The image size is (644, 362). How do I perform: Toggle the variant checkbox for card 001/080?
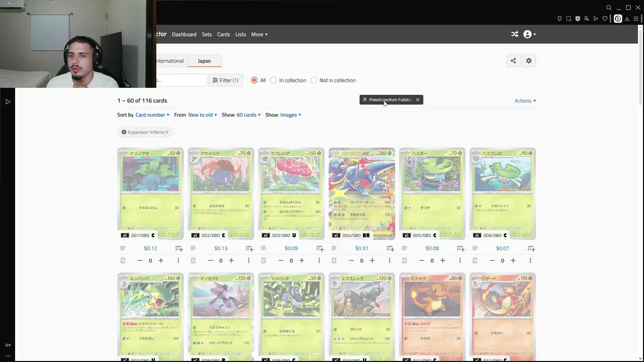pyautogui.click(x=122, y=260)
